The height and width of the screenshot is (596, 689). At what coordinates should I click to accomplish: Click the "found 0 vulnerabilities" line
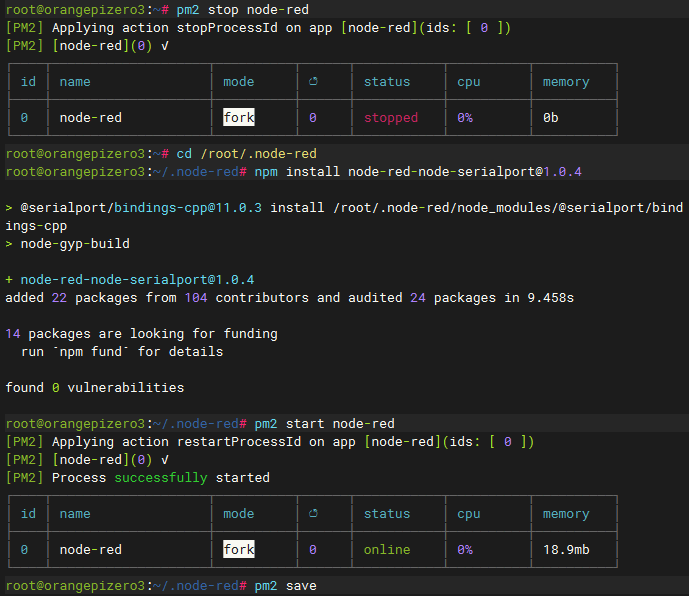pyautogui.click(x=94, y=388)
